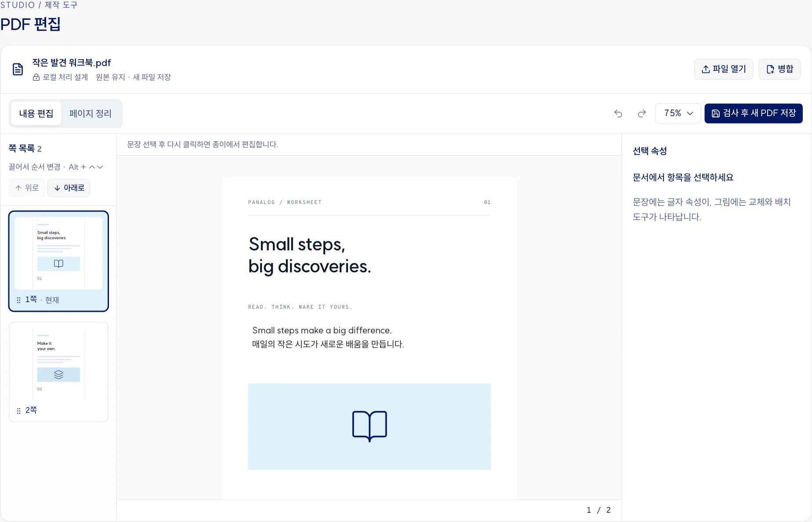This screenshot has width=812, height=522.
Task: Click the page number '01' in the header
Action: click(x=487, y=202)
